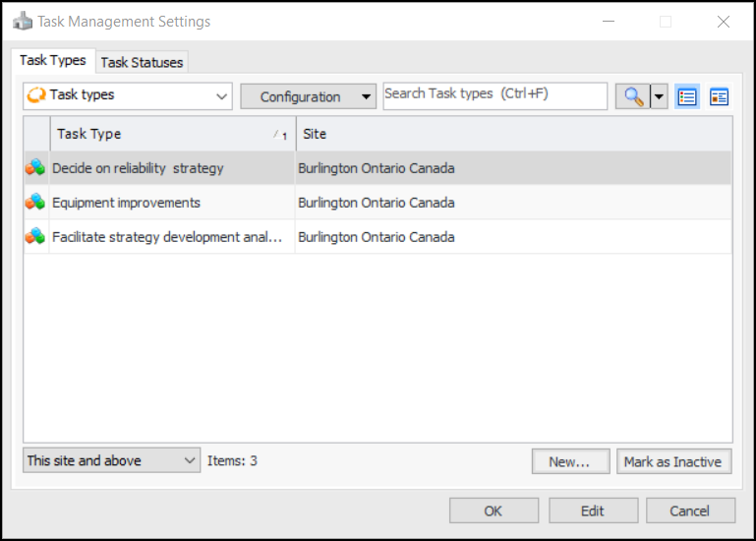Sort by Task Type column header
This screenshot has height=541, width=756.
pos(173,134)
